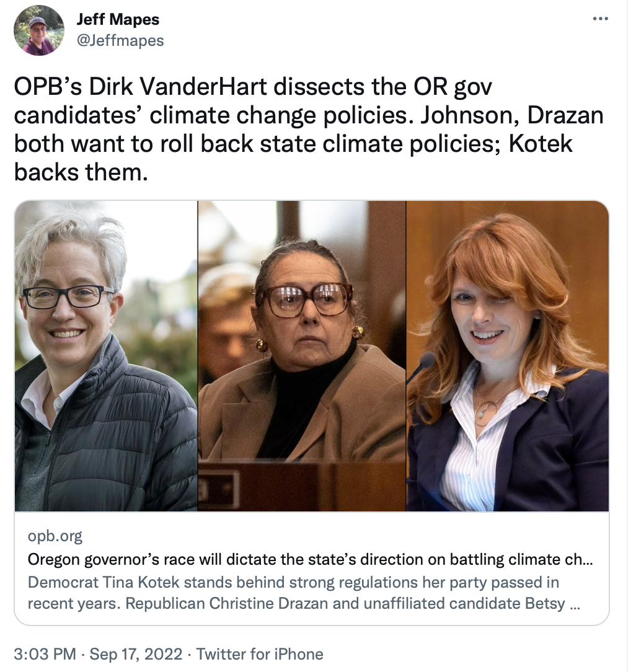The image size is (636, 672).
Task: Click Jeff Mapes' profile avatar
Action: [38, 30]
